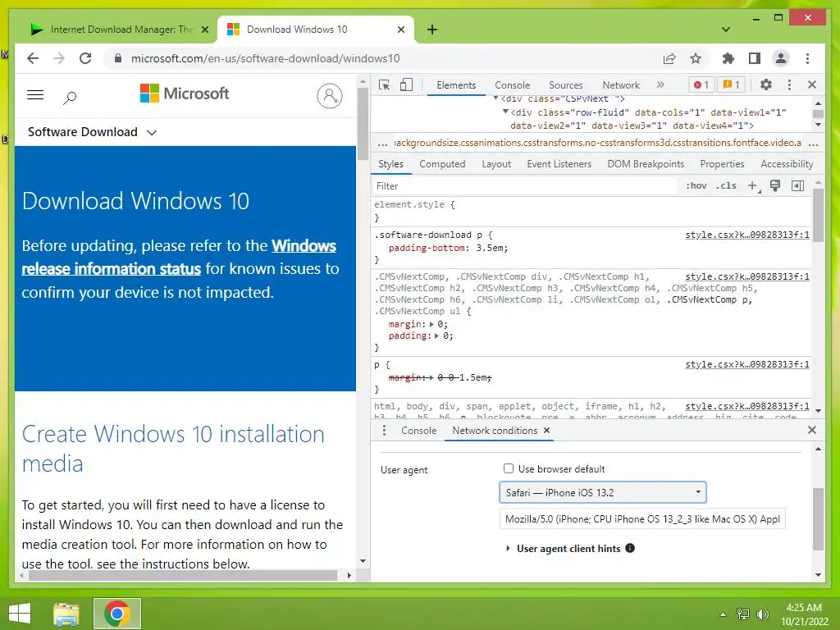Expand User agent client hints

tap(508, 549)
